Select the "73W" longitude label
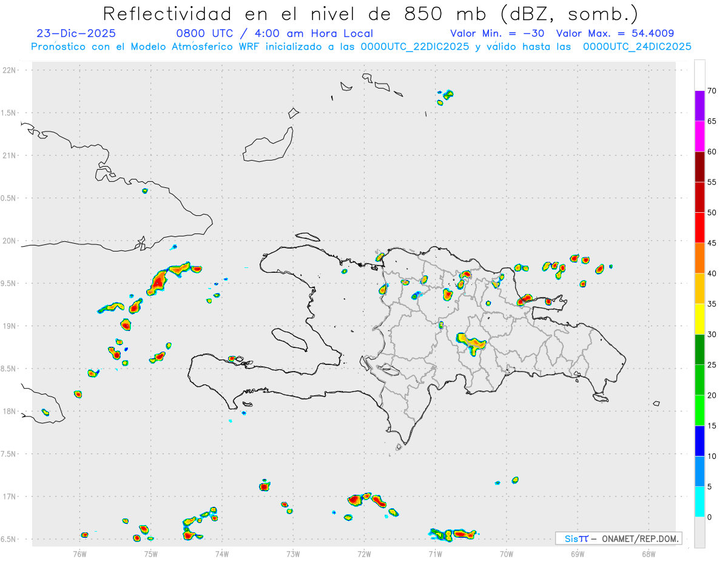The image size is (728, 562). pyautogui.click(x=293, y=554)
